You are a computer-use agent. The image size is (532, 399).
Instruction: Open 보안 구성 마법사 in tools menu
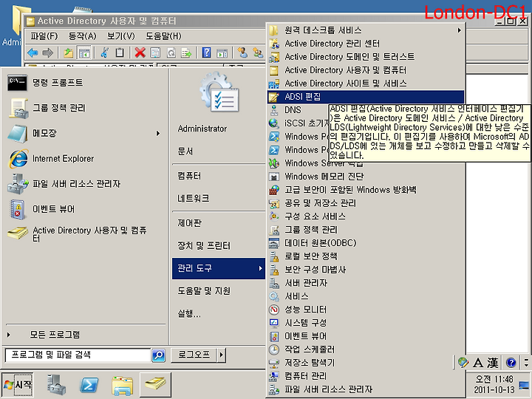pyautogui.click(x=366, y=270)
